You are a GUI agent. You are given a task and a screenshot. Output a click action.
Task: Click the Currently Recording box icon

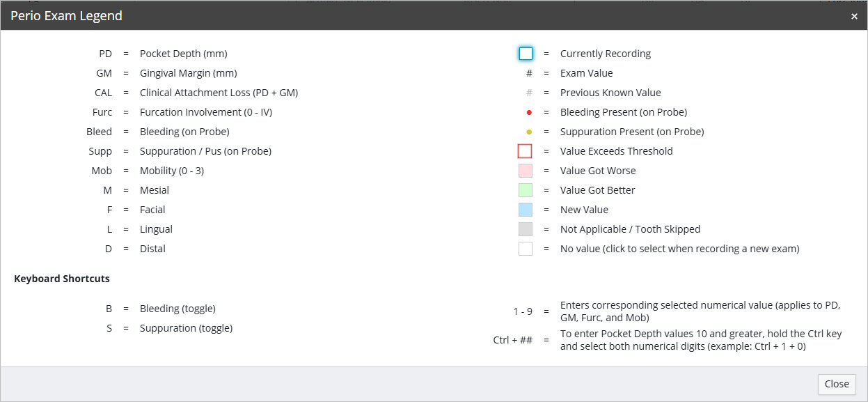coord(526,54)
